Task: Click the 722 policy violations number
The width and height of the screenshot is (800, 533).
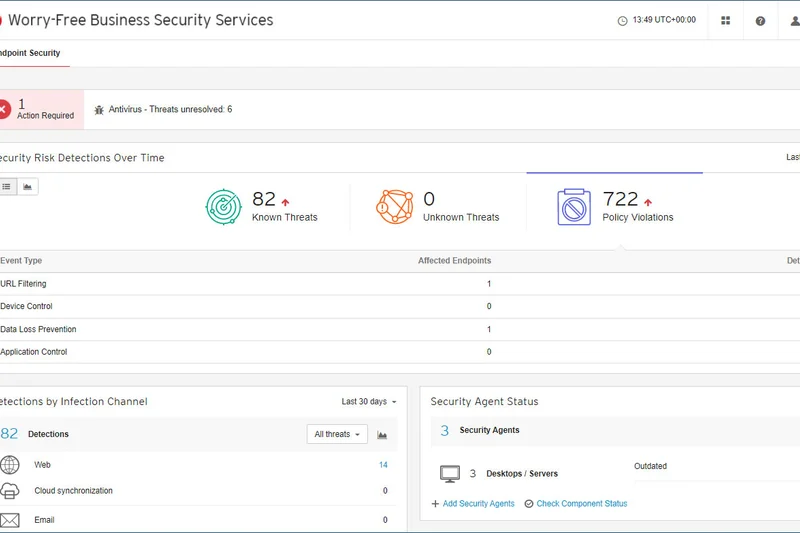Action: tap(620, 199)
